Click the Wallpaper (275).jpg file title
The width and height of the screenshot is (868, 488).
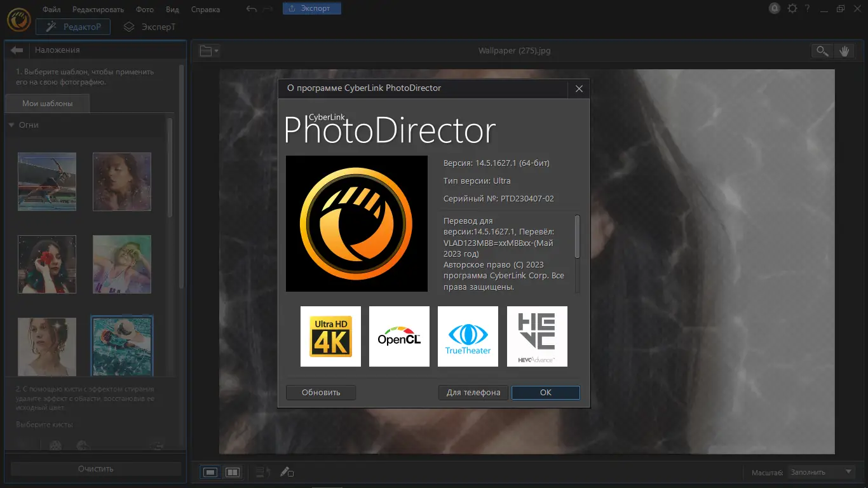[514, 51]
